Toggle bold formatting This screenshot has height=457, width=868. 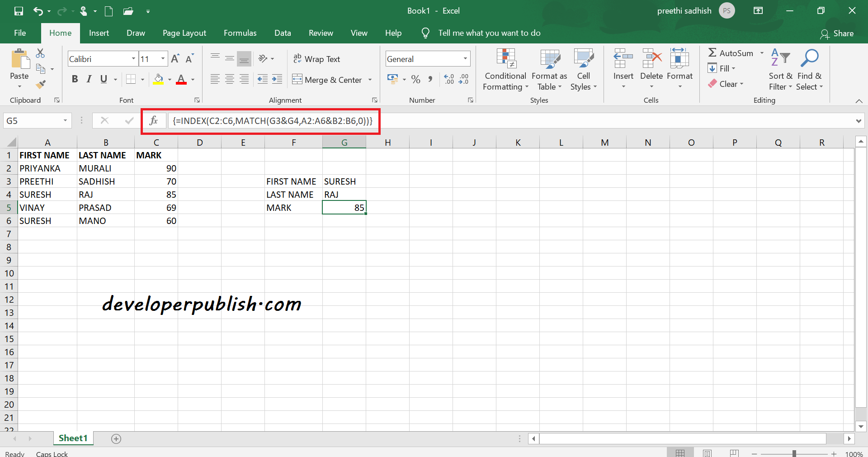[75, 79]
